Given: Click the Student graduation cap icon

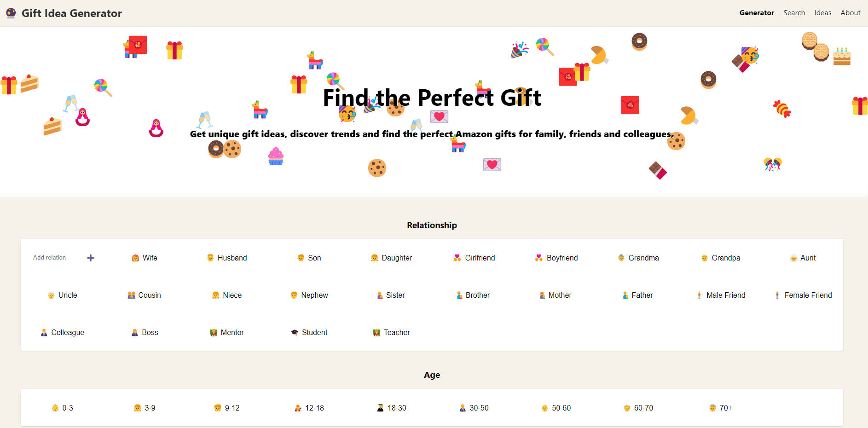Looking at the screenshot, I should coord(295,332).
